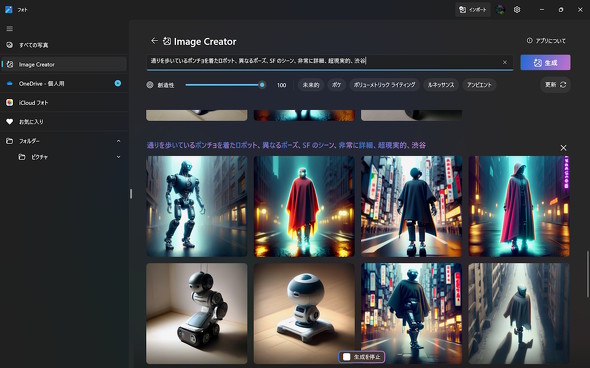Viewport: 590px width, 368px height.
Task: Expand the ピクチャ folder chevron
Action: pyautogui.click(x=119, y=157)
